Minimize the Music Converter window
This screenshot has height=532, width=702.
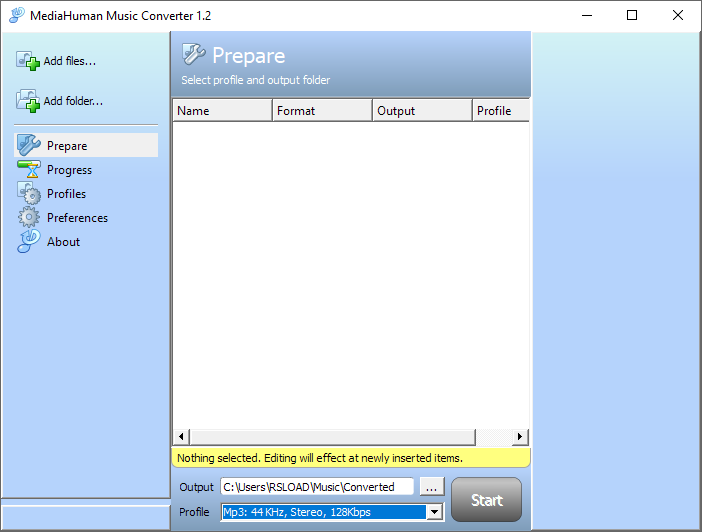(587, 15)
